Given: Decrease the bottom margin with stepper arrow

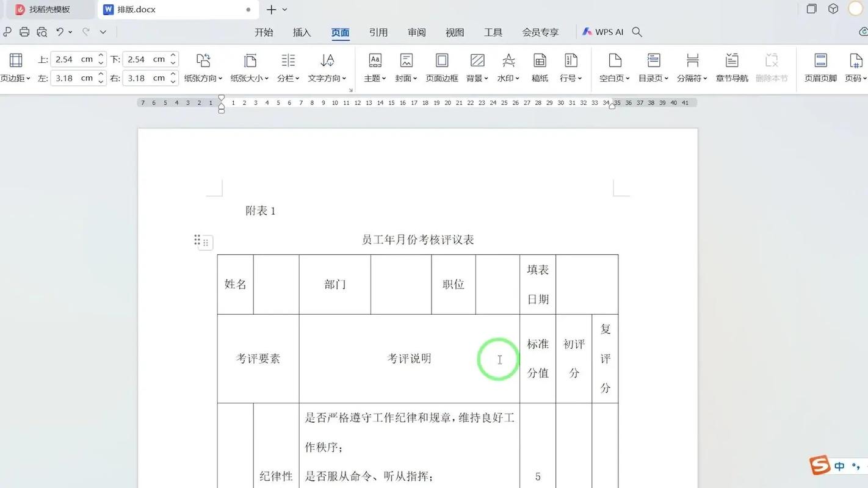Looking at the screenshot, I should (x=173, y=63).
